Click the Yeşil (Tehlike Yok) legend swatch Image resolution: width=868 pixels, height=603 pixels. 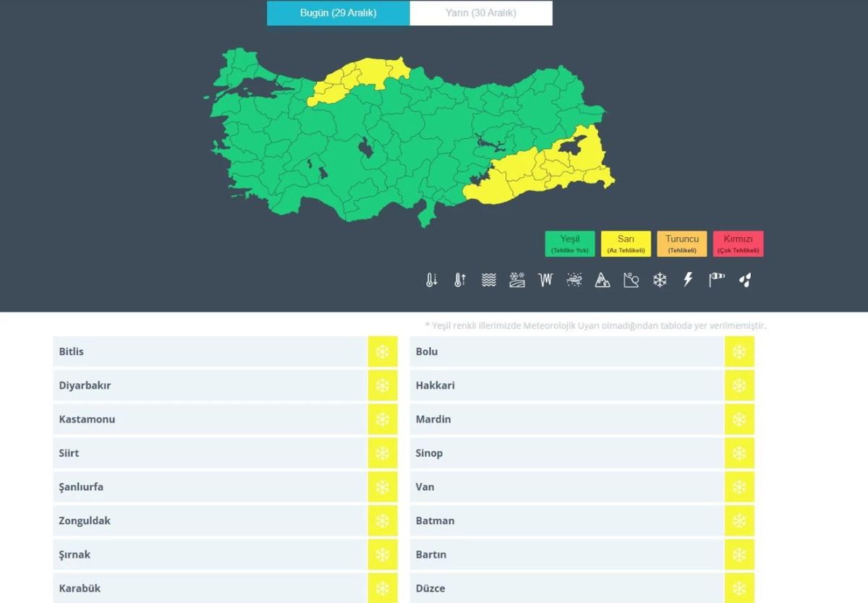(x=570, y=244)
